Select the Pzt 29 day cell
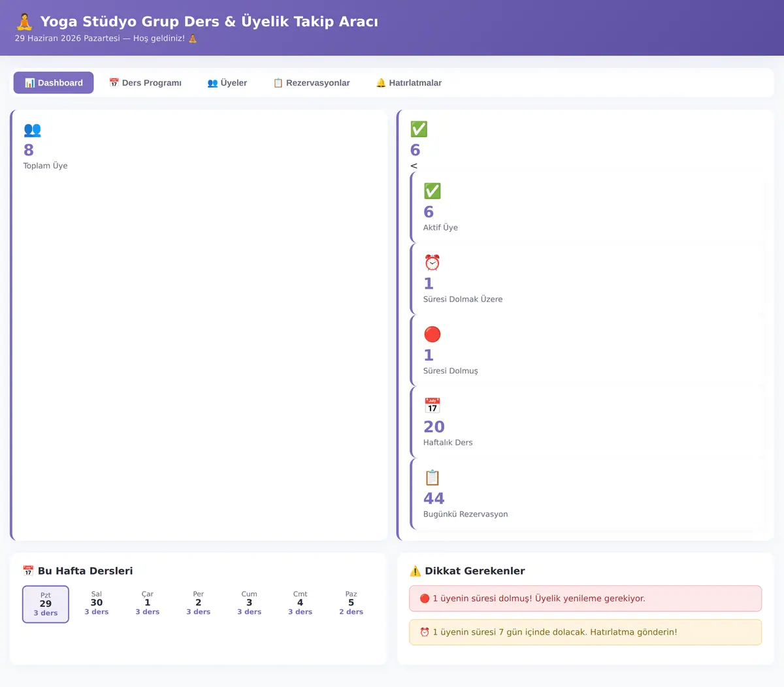Screen dimensions: 784x687 [46, 604]
